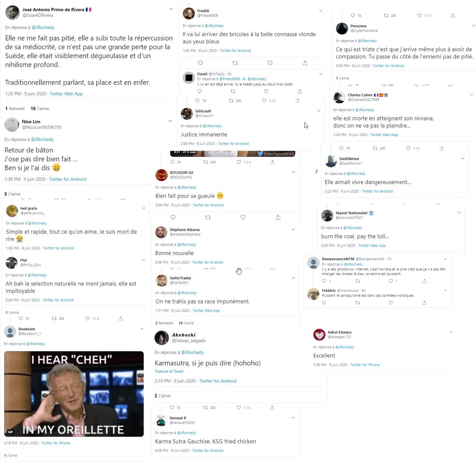Expand options chevron on Nico Lim's tweet
Image resolution: width=476 pixels, height=464 pixels.
tap(170, 121)
